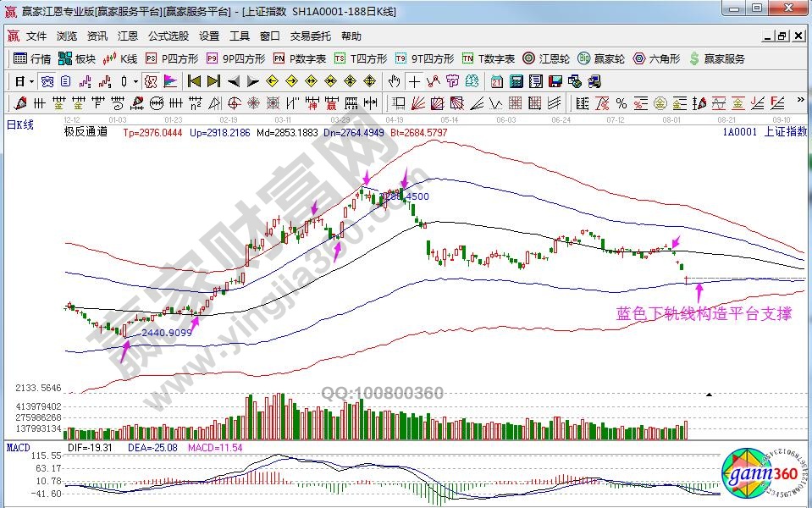Image resolution: width=812 pixels, height=508 pixels.
Task: Click the 极反通道 indicator label
Action: click(x=86, y=131)
